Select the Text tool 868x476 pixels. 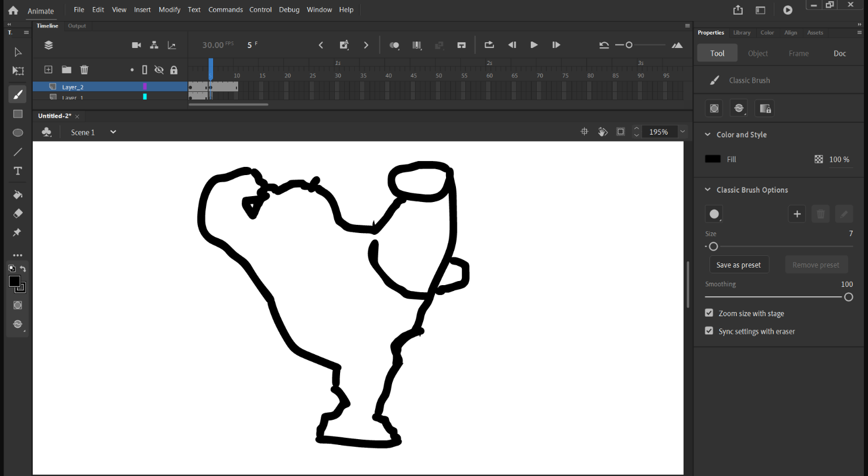point(18,171)
